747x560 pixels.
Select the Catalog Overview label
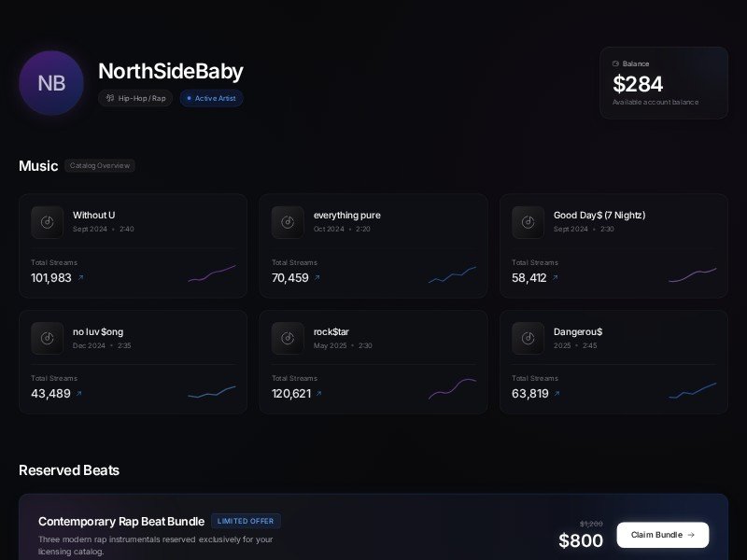100,166
